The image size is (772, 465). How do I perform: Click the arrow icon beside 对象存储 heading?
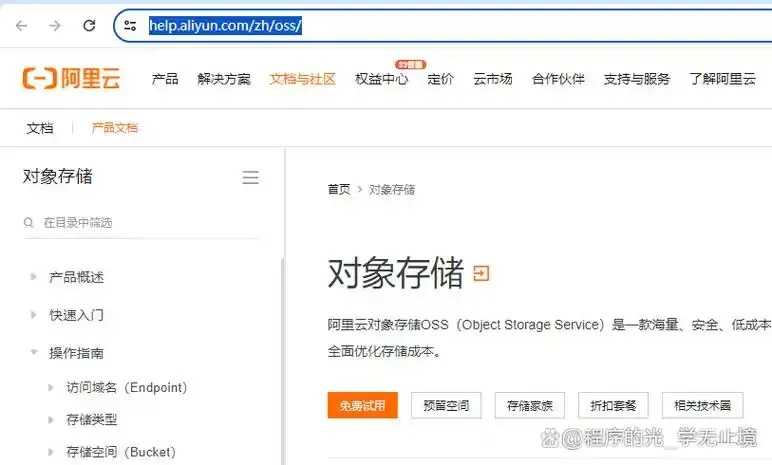pyautogui.click(x=481, y=273)
